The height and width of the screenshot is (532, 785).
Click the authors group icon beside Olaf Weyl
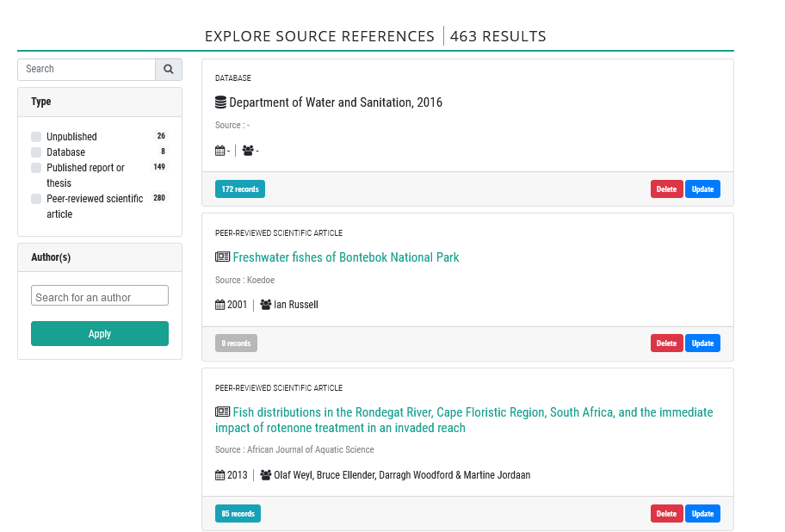pyautogui.click(x=266, y=474)
